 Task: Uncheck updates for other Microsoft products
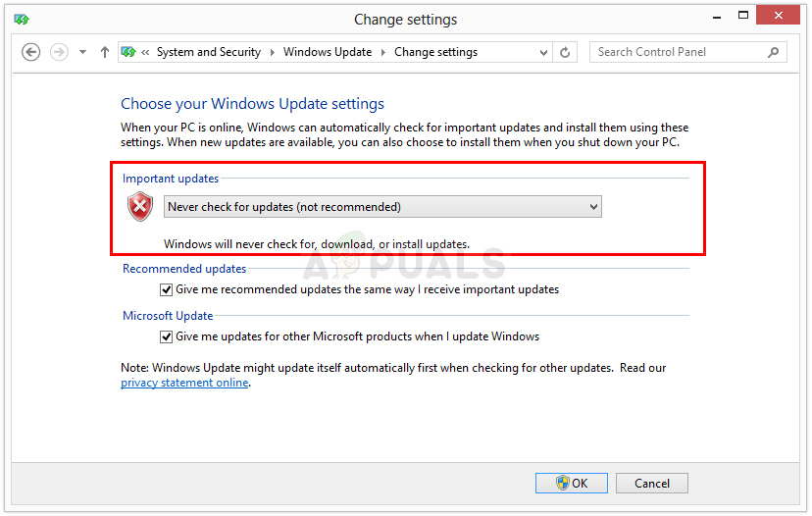166,337
